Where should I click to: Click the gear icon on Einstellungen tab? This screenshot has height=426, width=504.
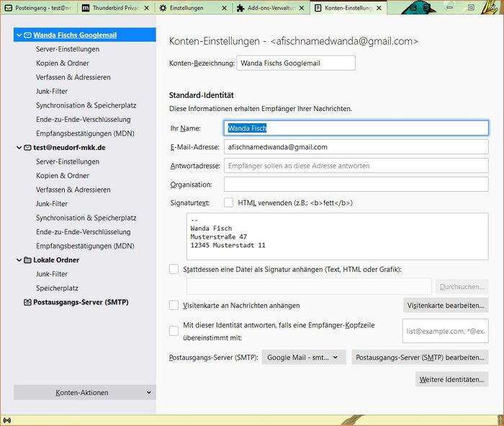tap(164, 8)
